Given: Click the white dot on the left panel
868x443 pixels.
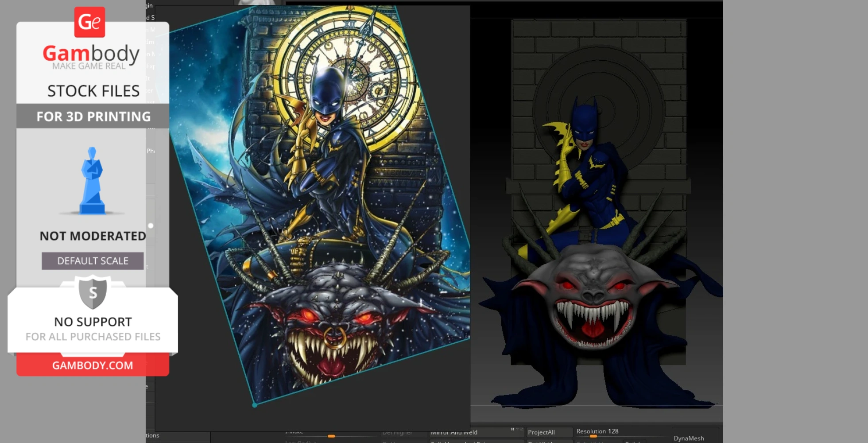Looking at the screenshot, I should pyautogui.click(x=151, y=226).
